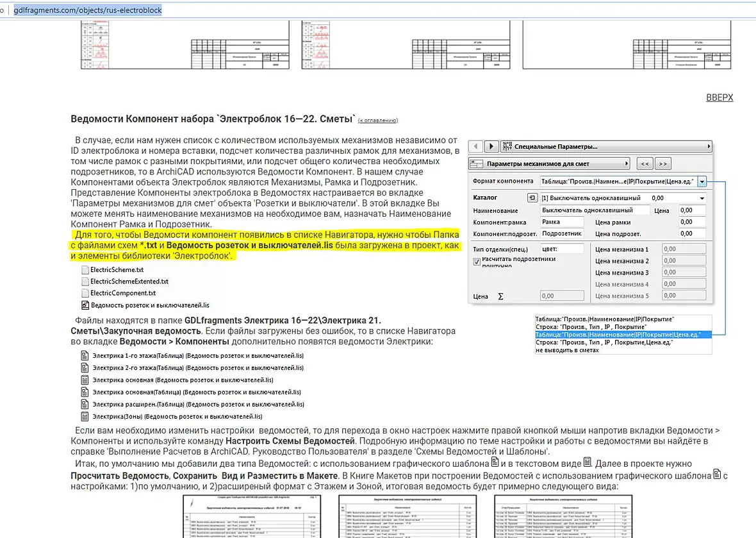Click the Электрика(Зоны) schedule icon
Image resolution: width=756 pixels, height=538 pixels.
click(x=85, y=416)
